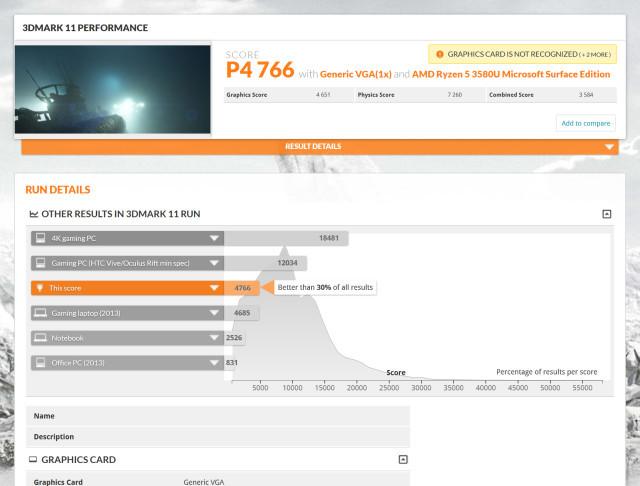The image size is (640, 486).
Task: Click the Notebook laptop icon
Action: pyautogui.click(x=40, y=338)
